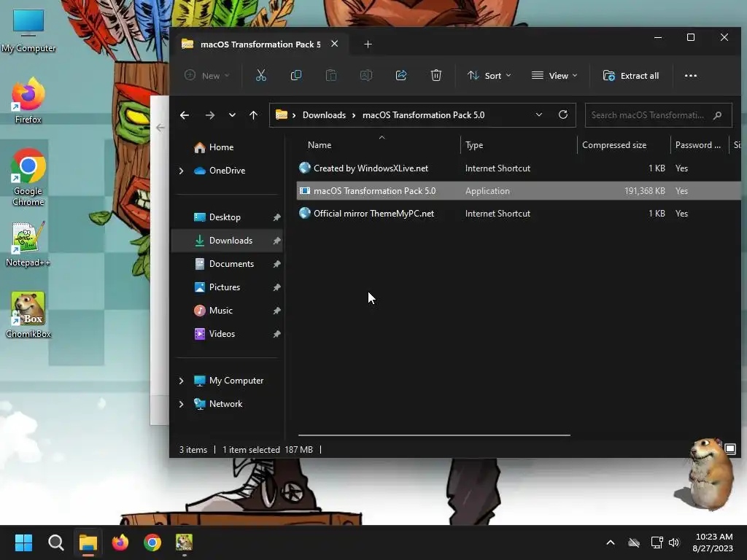The image size is (747, 560).
Task: Launch Firefox from the taskbar
Action: (x=120, y=542)
